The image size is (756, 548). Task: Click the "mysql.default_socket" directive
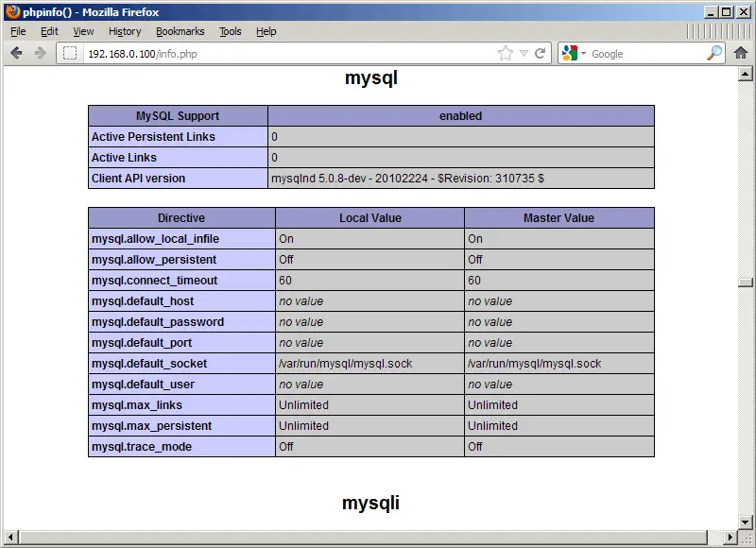point(149,364)
